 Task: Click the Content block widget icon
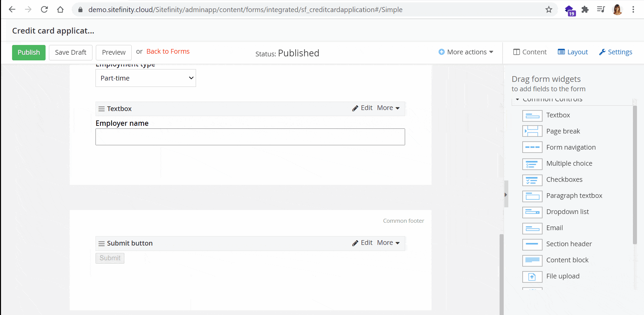[532, 260]
